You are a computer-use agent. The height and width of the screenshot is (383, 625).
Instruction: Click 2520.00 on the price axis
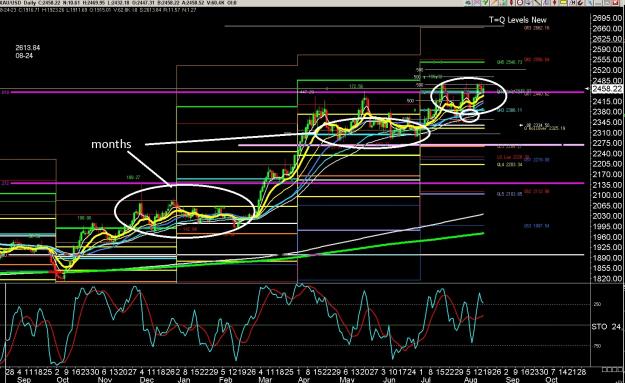click(607, 70)
